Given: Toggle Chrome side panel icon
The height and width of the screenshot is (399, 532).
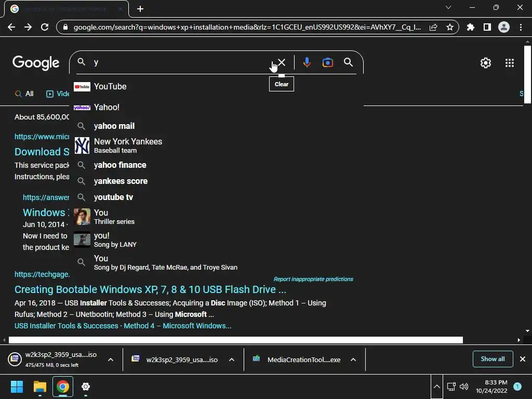Looking at the screenshot, I should coord(487,27).
